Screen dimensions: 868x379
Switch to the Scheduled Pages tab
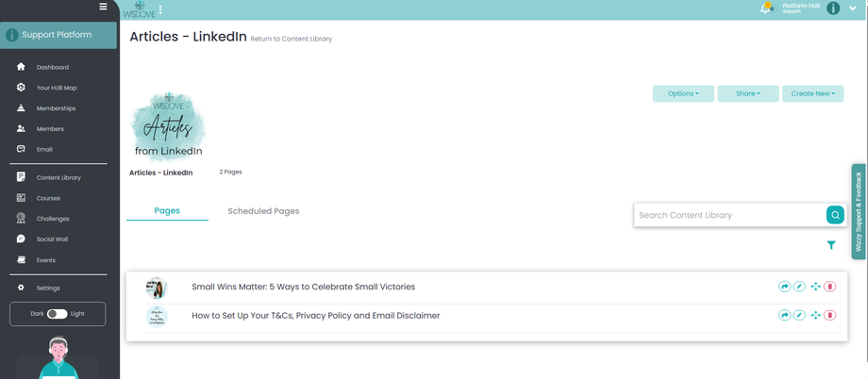263,211
